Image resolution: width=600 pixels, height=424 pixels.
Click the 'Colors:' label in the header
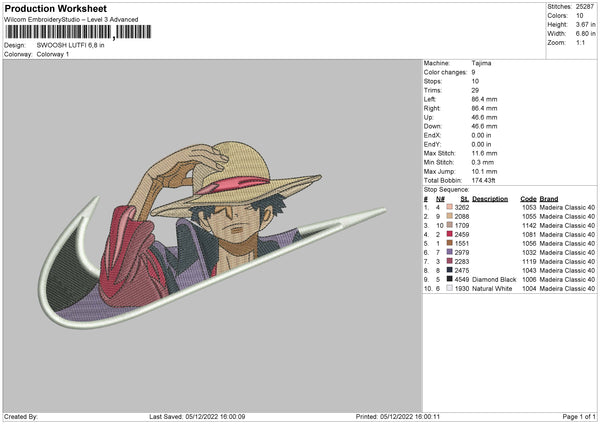(558, 16)
